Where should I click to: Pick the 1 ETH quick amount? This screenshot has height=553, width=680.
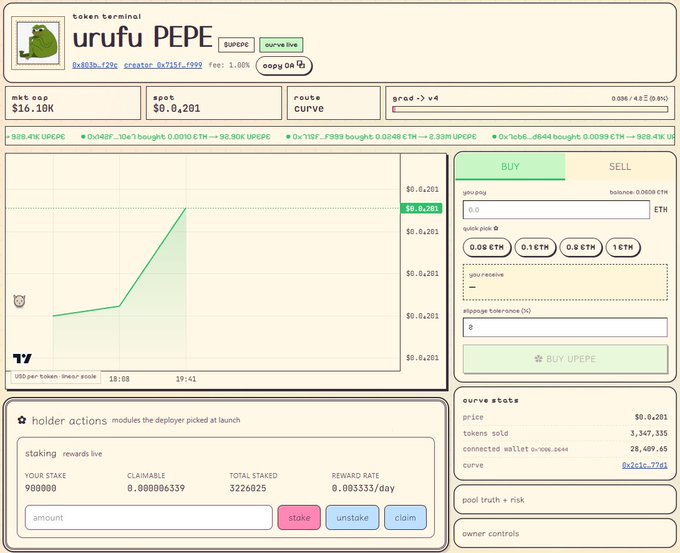click(623, 247)
